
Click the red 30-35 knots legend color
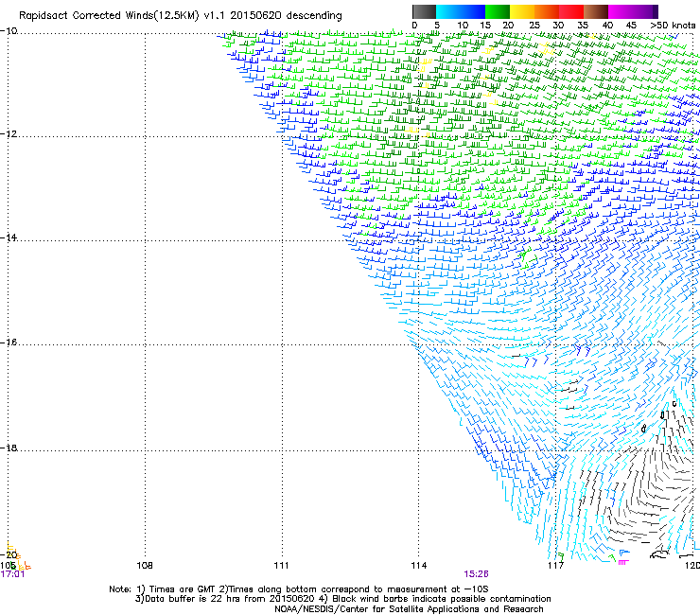pyautogui.click(x=571, y=11)
